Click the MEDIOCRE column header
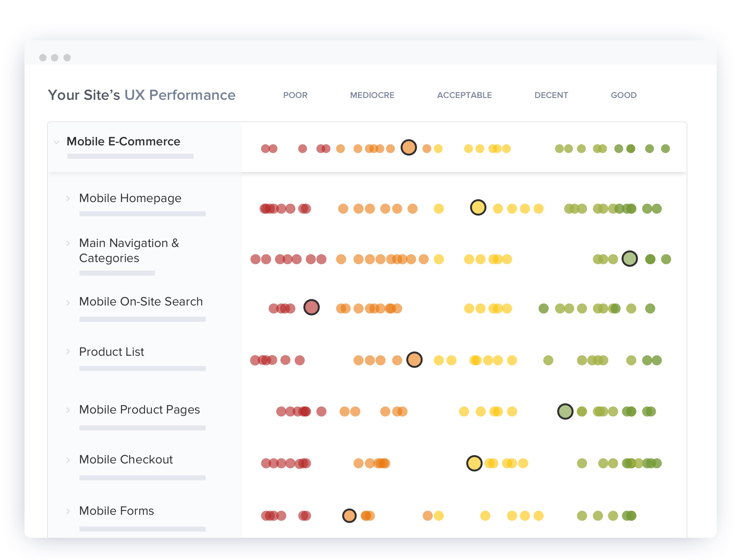The width and height of the screenshot is (740, 560). 372,95
